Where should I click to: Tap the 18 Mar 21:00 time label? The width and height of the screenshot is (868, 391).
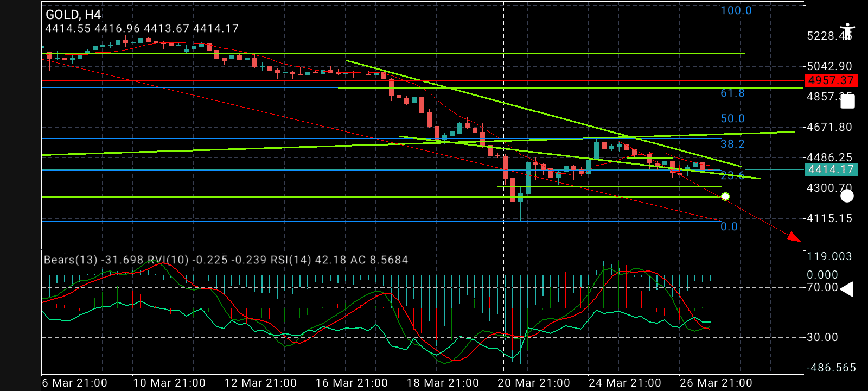443,383
